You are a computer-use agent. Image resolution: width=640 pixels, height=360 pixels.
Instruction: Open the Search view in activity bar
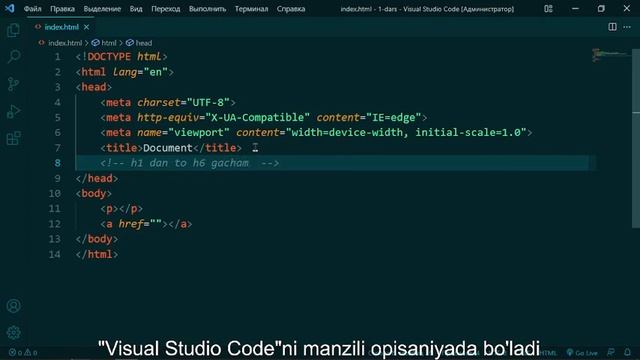click(13, 56)
